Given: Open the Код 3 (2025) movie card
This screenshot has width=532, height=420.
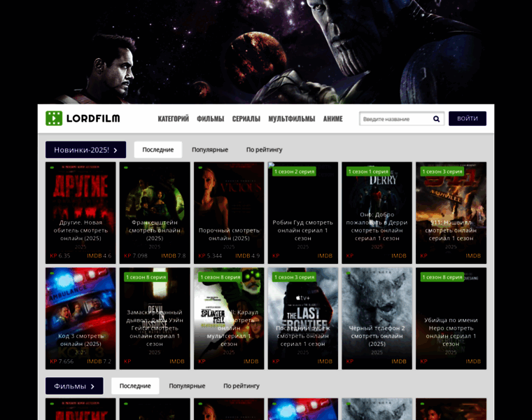Looking at the screenshot, I should point(80,318).
